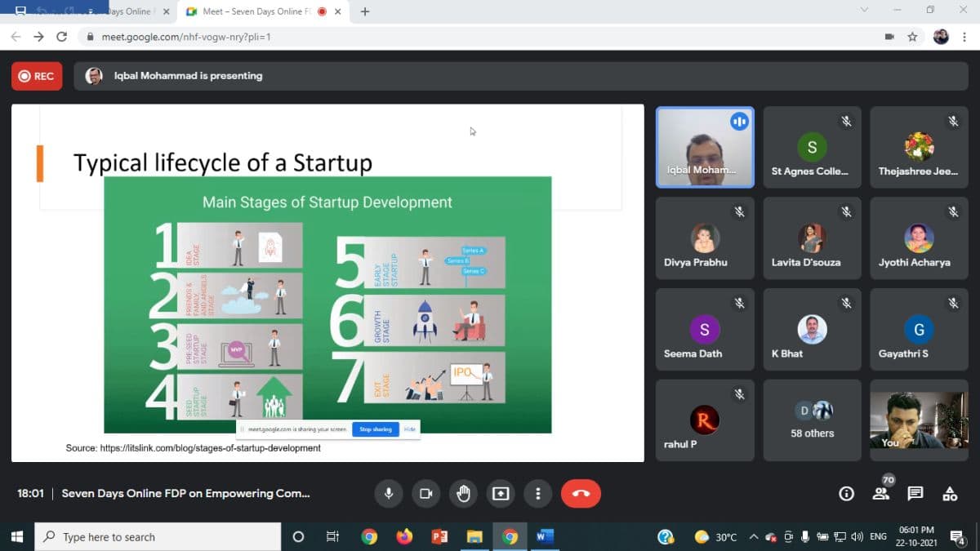Click the Stop sharing button
The height and width of the screenshot is (551, 980).
click(x=376, y=429)
